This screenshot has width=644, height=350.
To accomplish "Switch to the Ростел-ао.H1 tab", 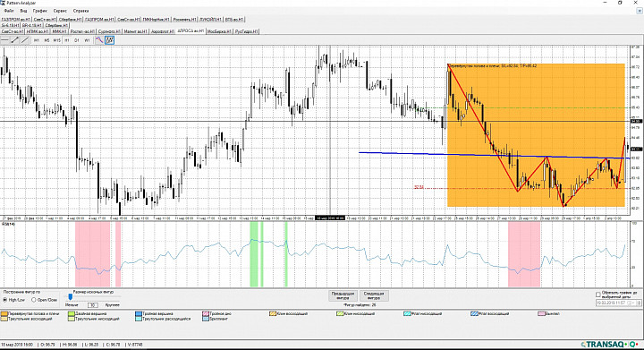I will pos(82,31).
